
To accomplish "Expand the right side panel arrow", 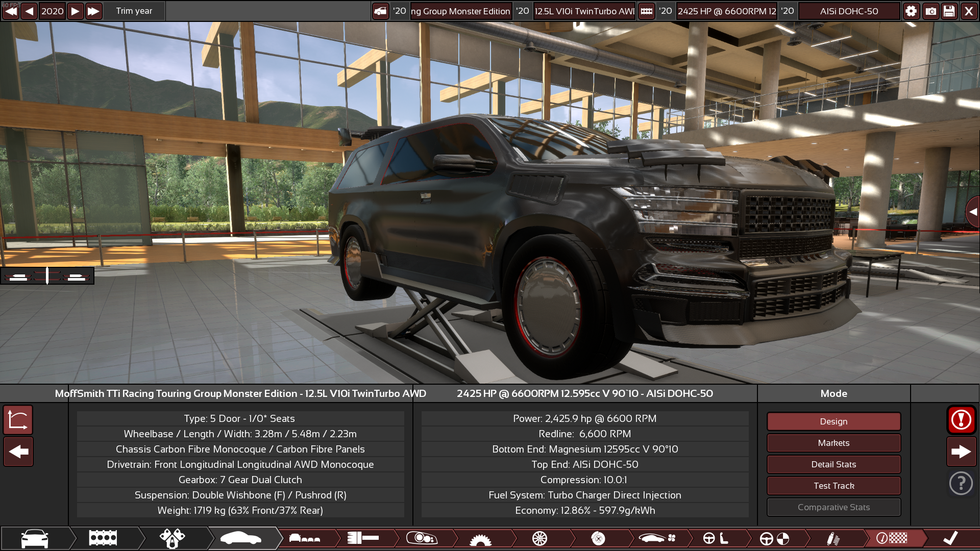I will [x=973, y=211].
